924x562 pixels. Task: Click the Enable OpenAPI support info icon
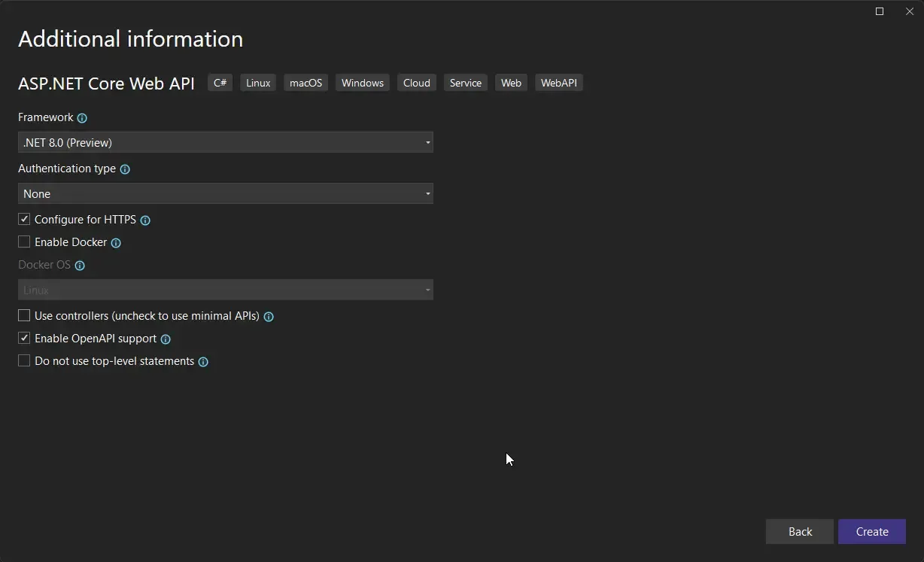pos(165,339)
